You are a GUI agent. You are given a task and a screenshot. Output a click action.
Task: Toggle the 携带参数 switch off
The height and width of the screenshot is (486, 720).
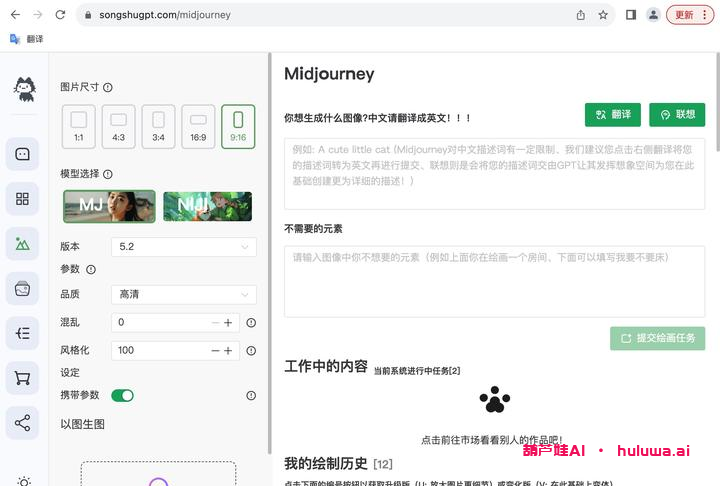pos(122,395)
